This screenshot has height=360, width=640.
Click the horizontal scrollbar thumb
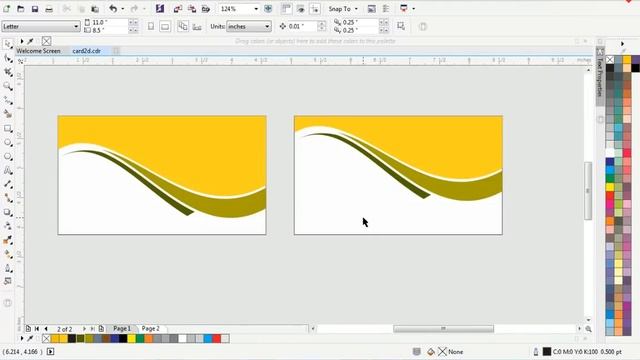443,329
